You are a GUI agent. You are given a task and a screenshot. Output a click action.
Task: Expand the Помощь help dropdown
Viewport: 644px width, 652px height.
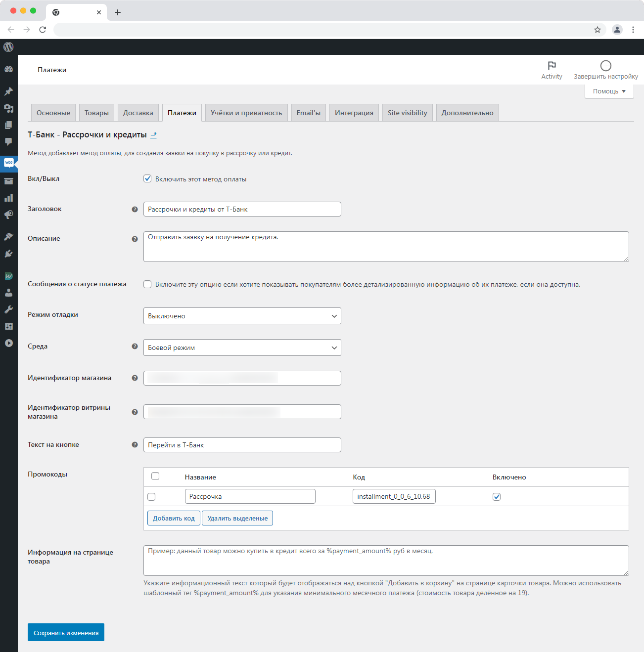[609, 91]
